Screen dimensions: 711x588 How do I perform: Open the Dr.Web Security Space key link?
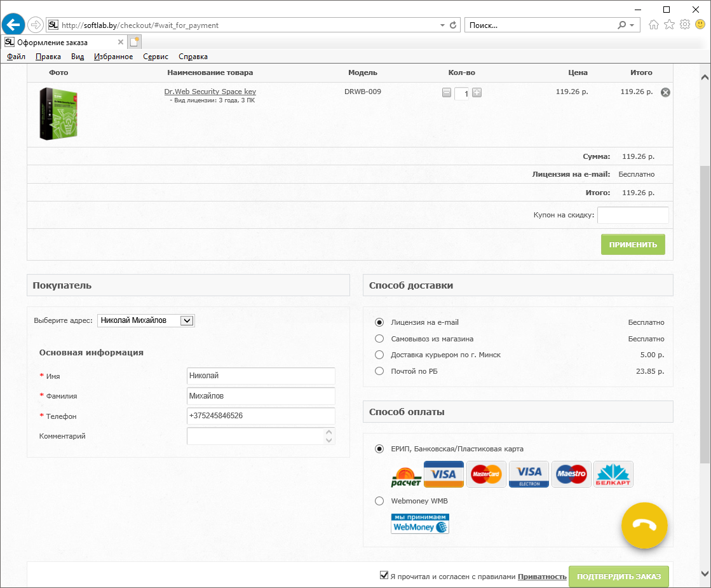point(210,92)
